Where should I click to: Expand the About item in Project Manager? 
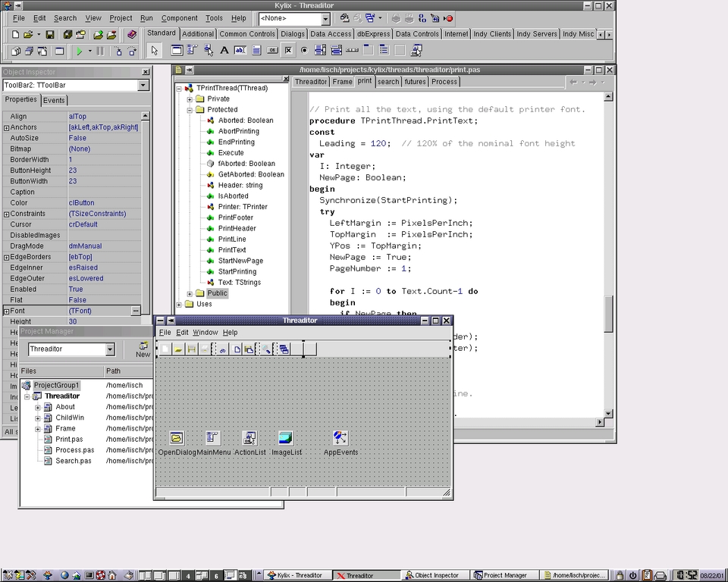(x=37, y=406)
